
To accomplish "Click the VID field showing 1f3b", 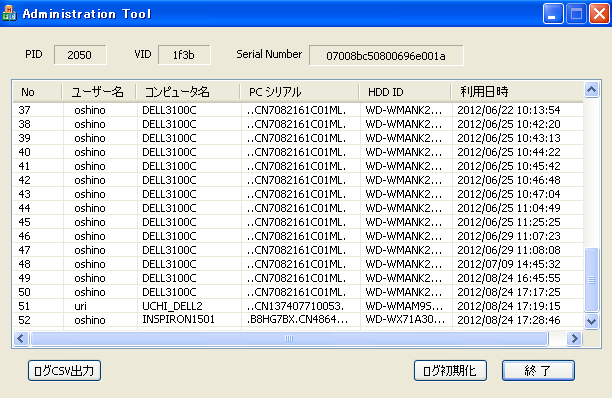I will (x=184, y=55).
